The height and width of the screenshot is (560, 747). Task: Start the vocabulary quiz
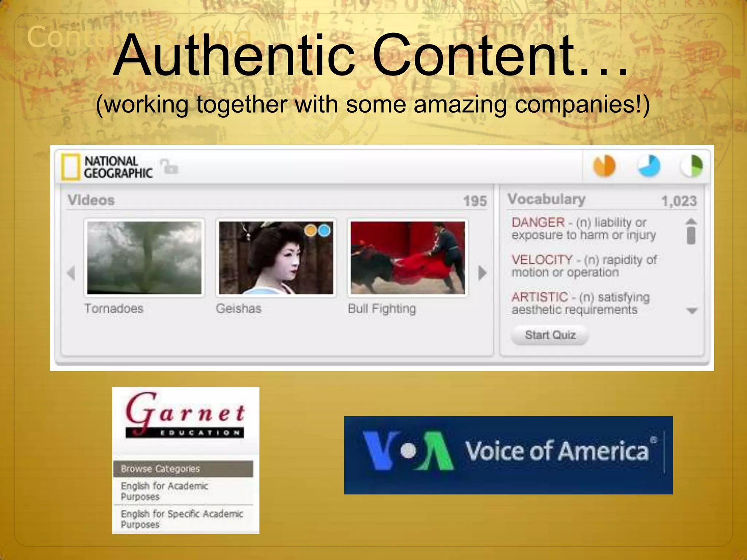pyautogui.click(x=550, y=335)
